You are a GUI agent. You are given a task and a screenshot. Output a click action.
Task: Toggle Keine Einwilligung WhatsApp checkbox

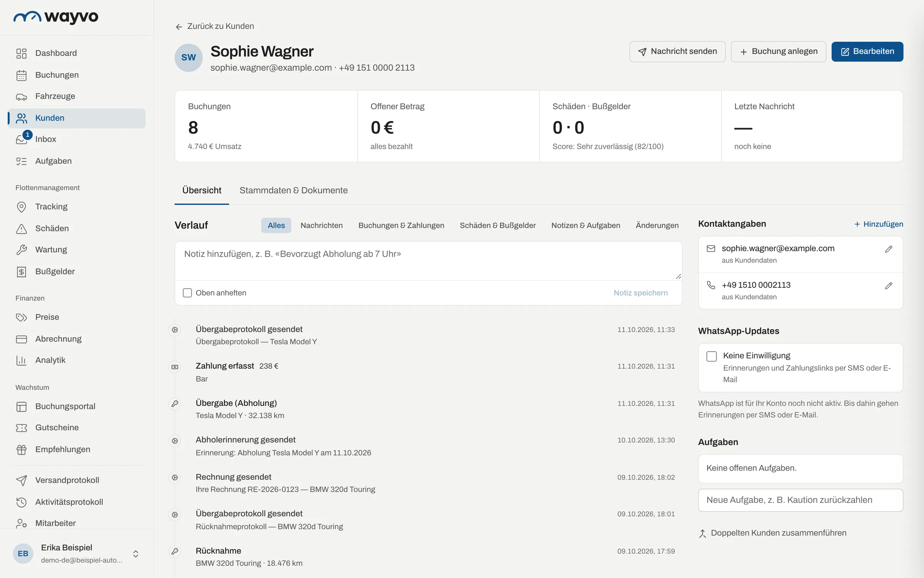(x=711, y=356)
